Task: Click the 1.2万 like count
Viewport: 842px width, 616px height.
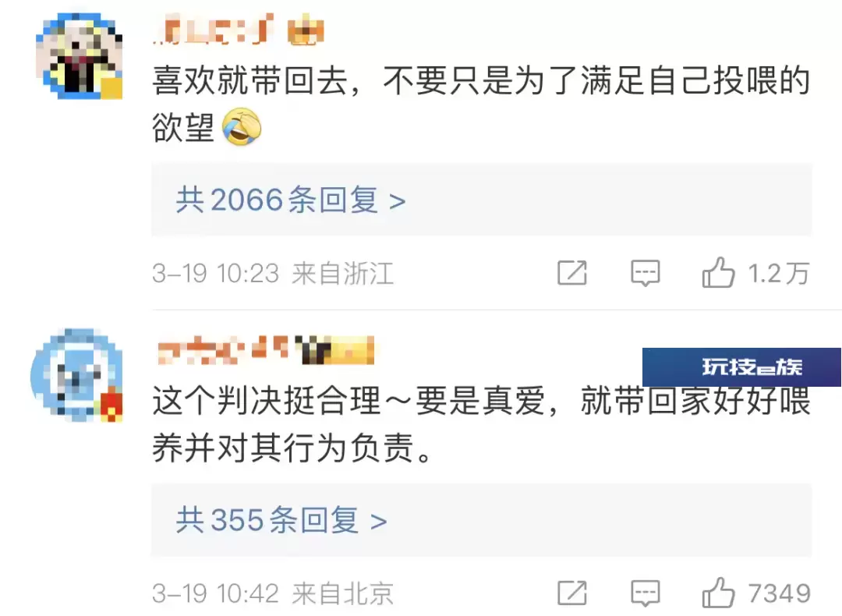Action: click(779, 274)
